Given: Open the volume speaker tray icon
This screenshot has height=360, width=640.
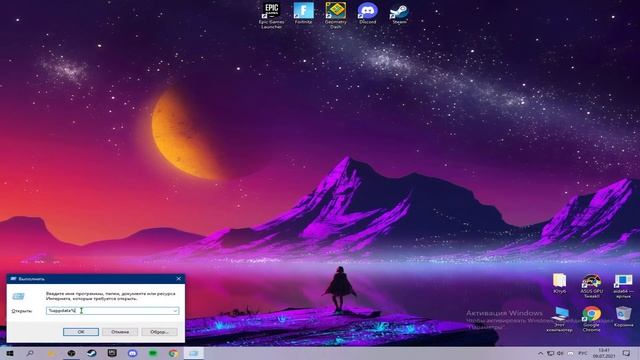Looking at the screenshot, I should pos(560,353).
